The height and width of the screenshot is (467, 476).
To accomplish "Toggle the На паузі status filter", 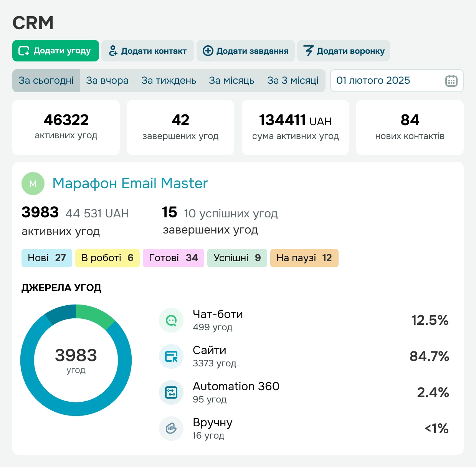I will tap(304, 258).
